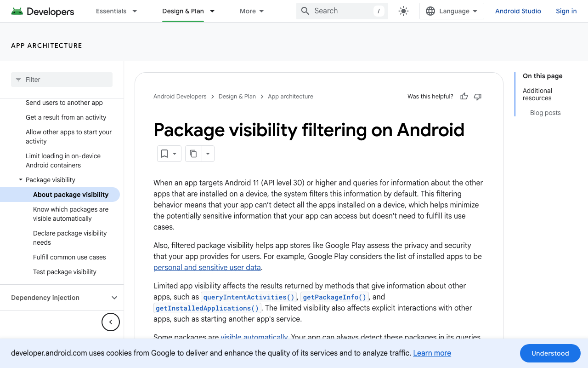Click the search magnifier icon

pyautogui.click(x=305, y=11)
